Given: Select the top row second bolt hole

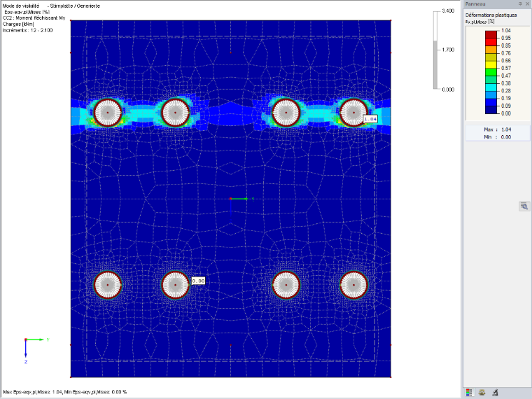Looking at the screenshot, I should 175,112.
